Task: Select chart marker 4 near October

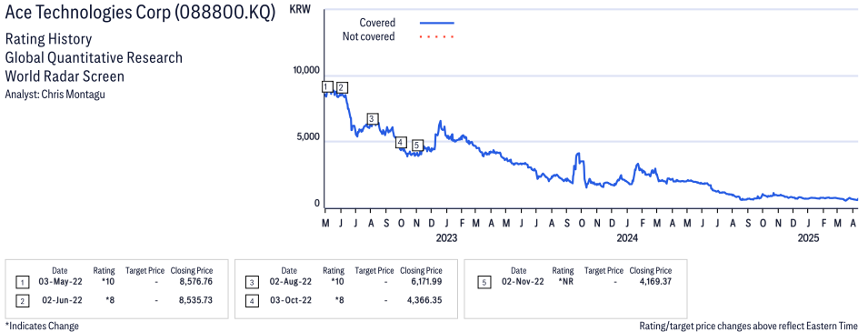Action: point(401,143)
